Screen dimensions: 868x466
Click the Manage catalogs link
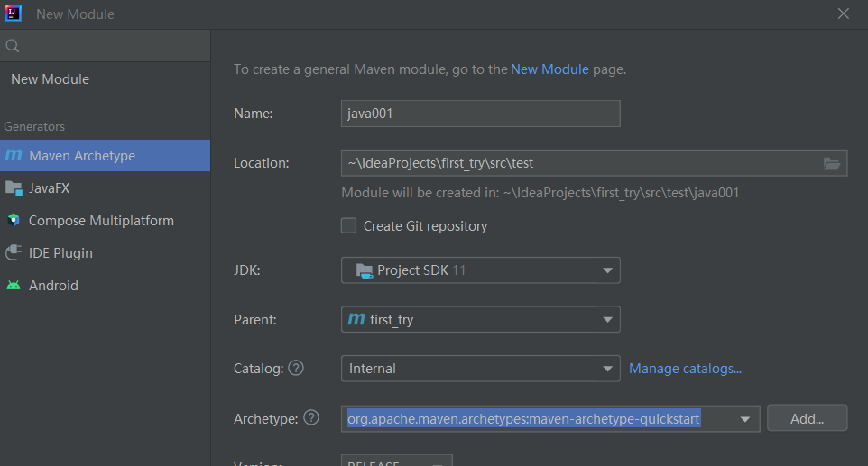click(x=685, y=369)
